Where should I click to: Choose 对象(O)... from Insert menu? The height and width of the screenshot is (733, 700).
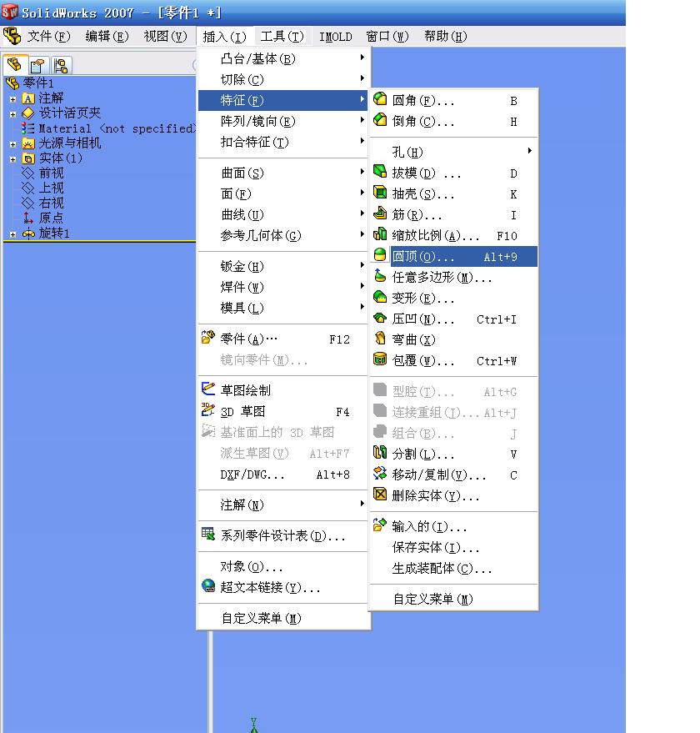[283, 566]
